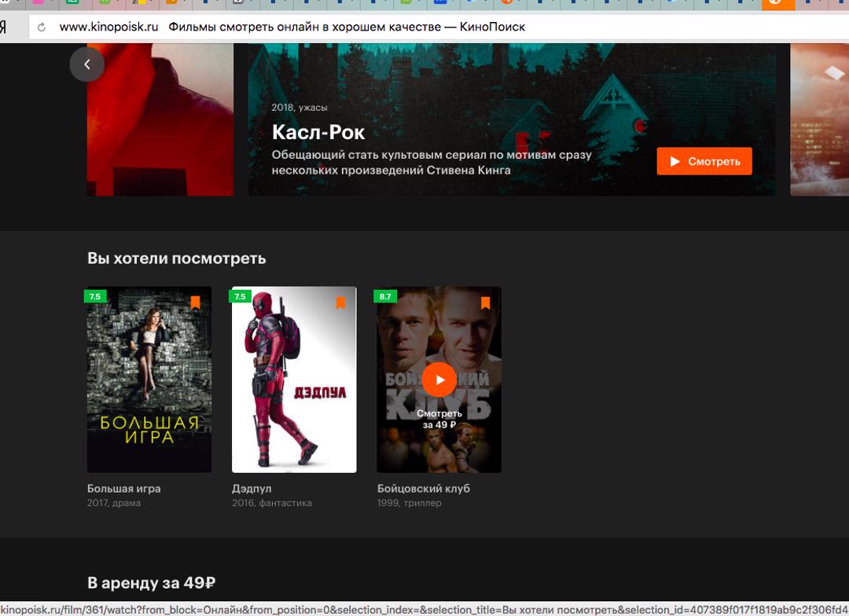Viewport: 849px width, 616px height.
Task: Click the 8.7 rating badge on Бойцовский клуб
Action: [385, 296]
